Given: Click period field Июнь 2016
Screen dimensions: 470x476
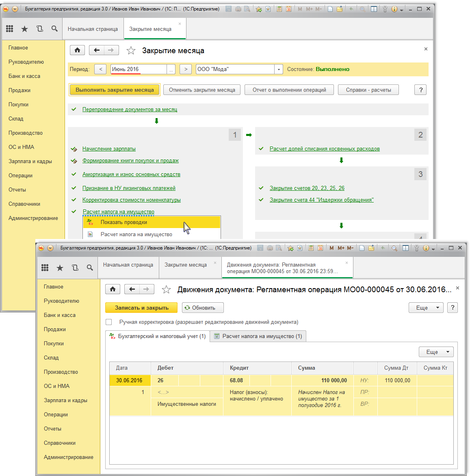Looking at the screenshot, I should coord(139,69).
